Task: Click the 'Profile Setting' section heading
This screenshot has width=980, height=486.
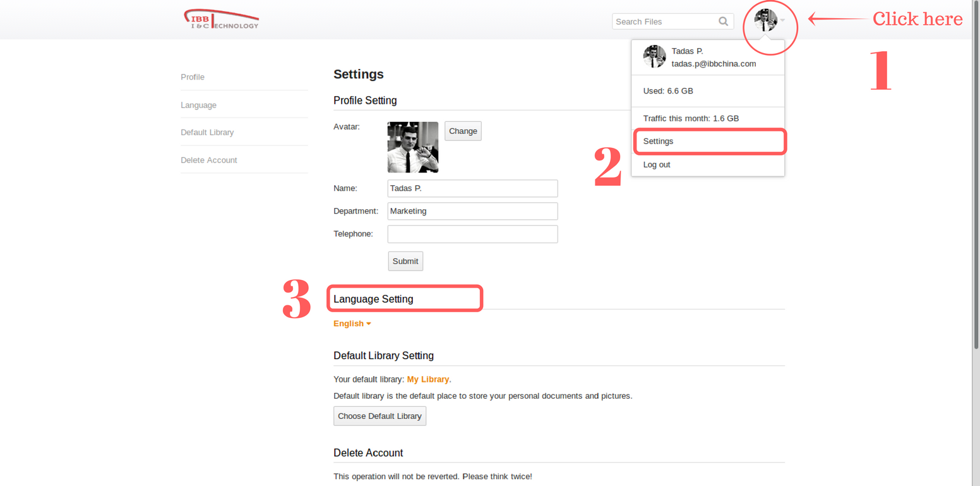Action: [x=365, y=100]
